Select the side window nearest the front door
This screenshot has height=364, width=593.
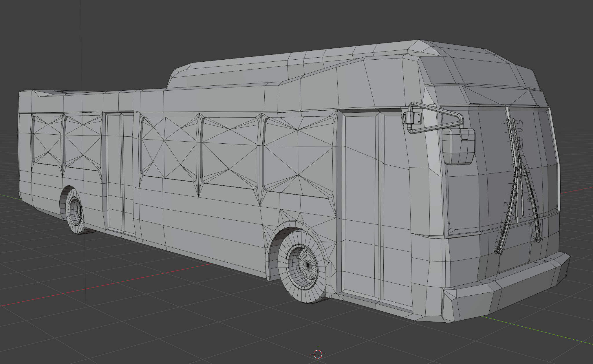299,157
